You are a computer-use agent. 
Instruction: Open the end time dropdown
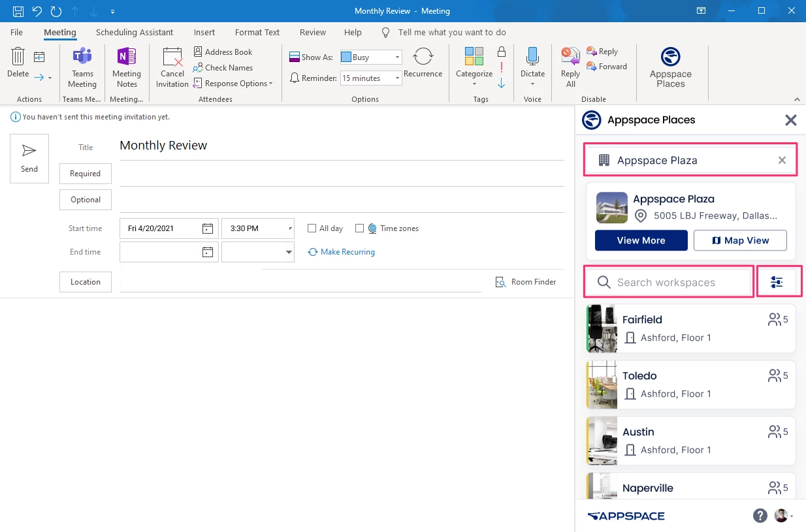tap(289, 252)
